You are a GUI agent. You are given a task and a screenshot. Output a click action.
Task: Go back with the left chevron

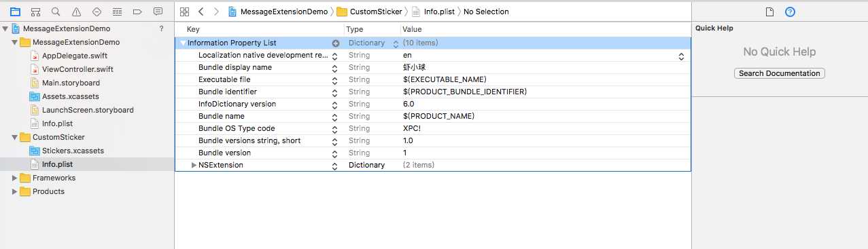pyautogui.click(x=201, y=12)
